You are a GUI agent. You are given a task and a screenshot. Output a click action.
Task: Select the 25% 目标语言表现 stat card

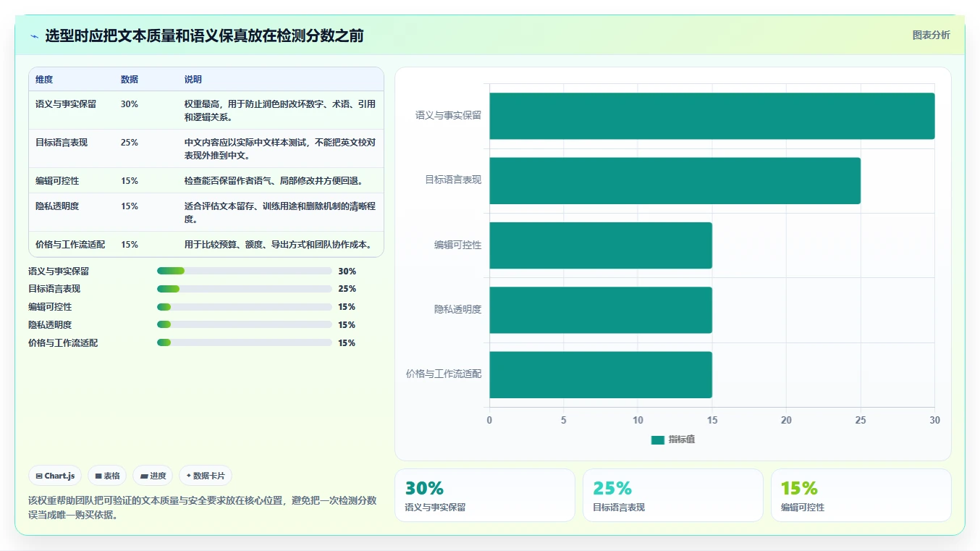(x=672, y=495)
